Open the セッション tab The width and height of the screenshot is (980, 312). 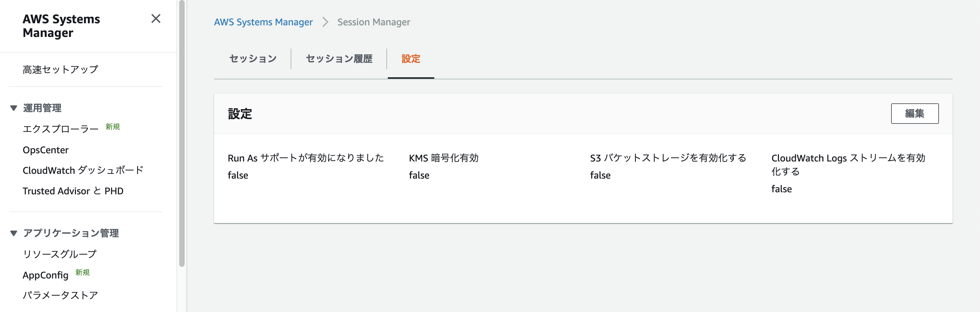253,58
